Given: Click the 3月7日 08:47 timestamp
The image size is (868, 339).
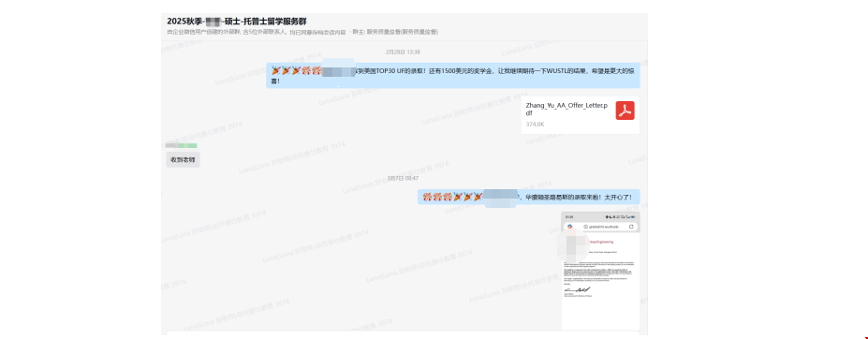Looking at the screenshot, I should coord(403,178).
